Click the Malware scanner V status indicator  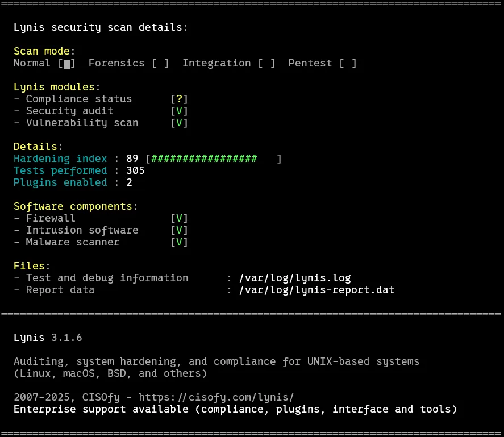(x=179, y=242)
